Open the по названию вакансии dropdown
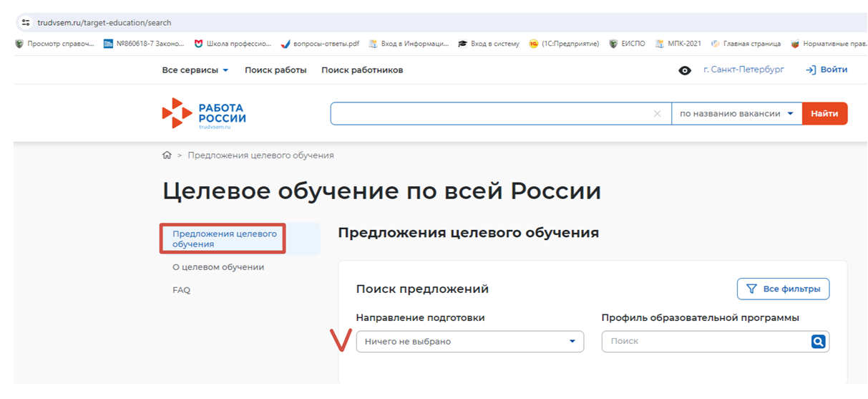The height and width of the screenshot is (399, 868). [736, 114]
